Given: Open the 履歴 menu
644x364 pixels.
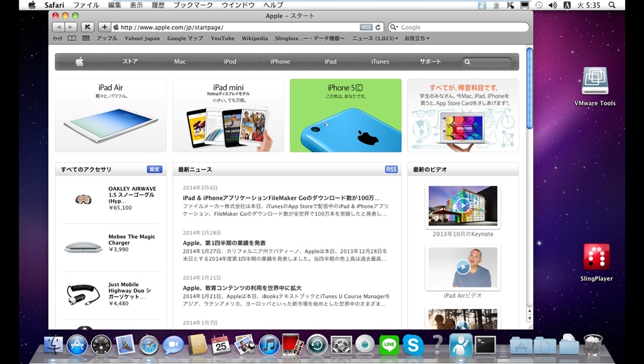Looking at the screenshot, I should click(158, 5).
